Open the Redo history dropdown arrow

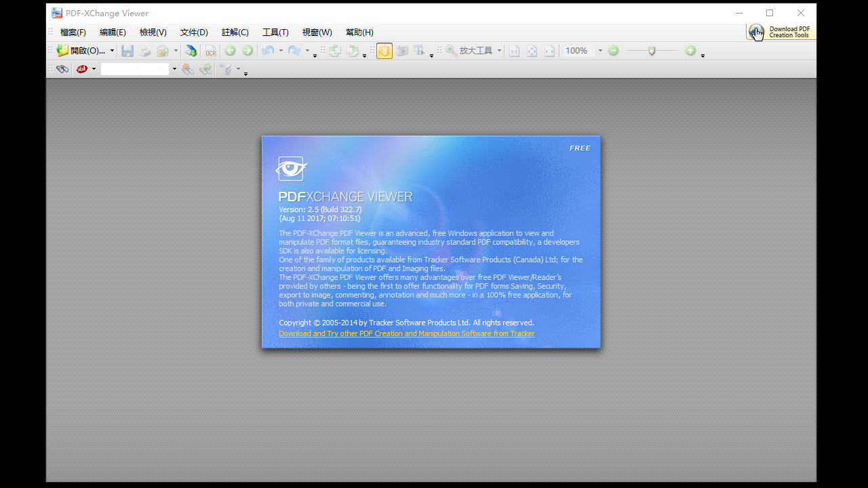[x=306, y=51]
